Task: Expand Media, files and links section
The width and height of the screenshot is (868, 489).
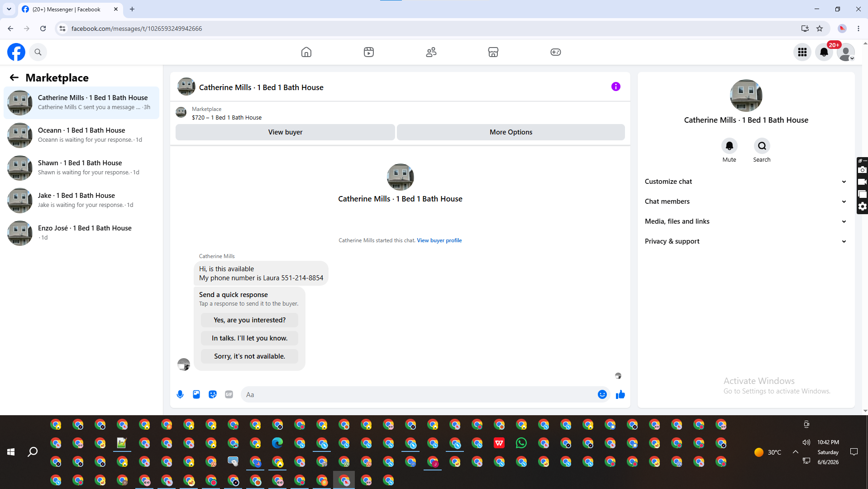Action: click(x=746, y=221)
